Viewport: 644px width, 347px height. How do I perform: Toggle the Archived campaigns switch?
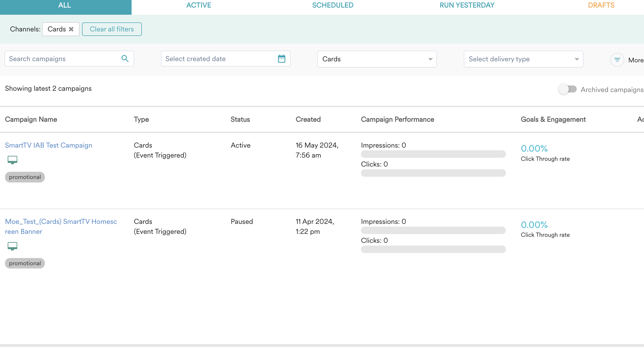tap(568, 89)
